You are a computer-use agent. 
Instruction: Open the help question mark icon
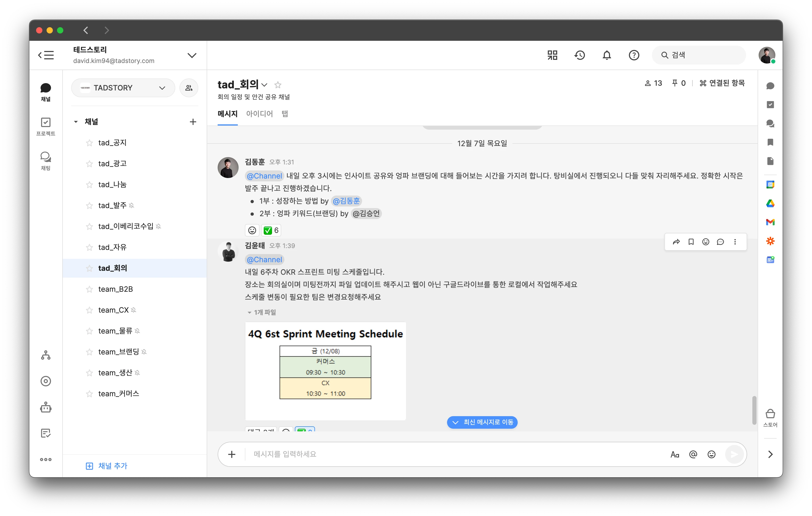[634, 55]
